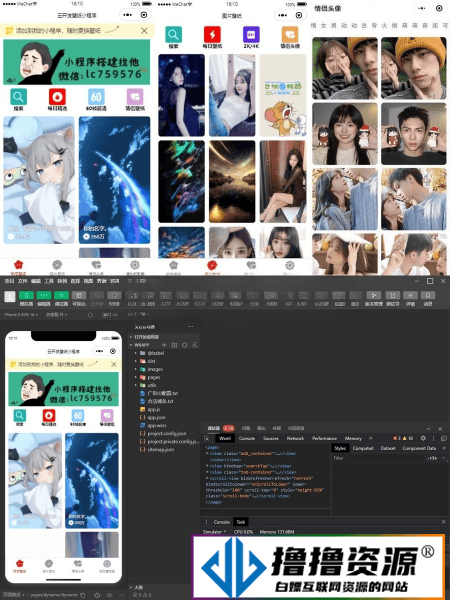Select the Styles pane tab
This screenshot has height=600, width=450.
tap(340, 448)
